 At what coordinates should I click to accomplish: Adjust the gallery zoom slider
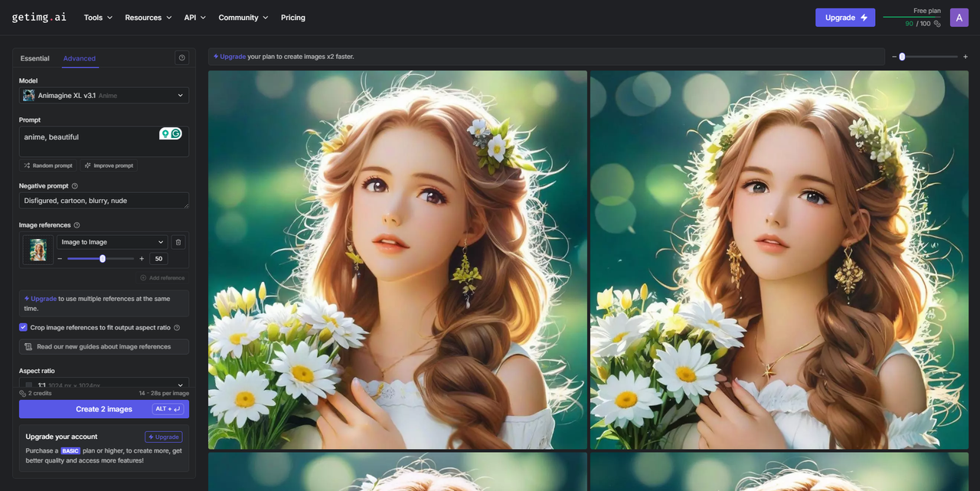[929, 57]
